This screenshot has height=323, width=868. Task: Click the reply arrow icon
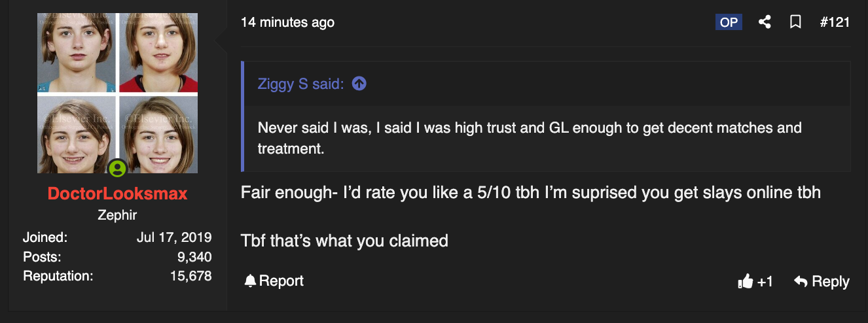(x=800, y=281)
